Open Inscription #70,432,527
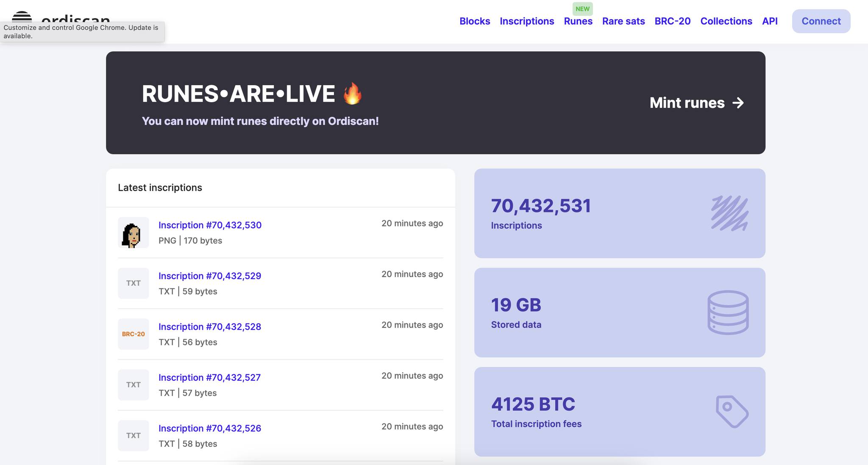 pyautogui.click(x=209, y=378)
